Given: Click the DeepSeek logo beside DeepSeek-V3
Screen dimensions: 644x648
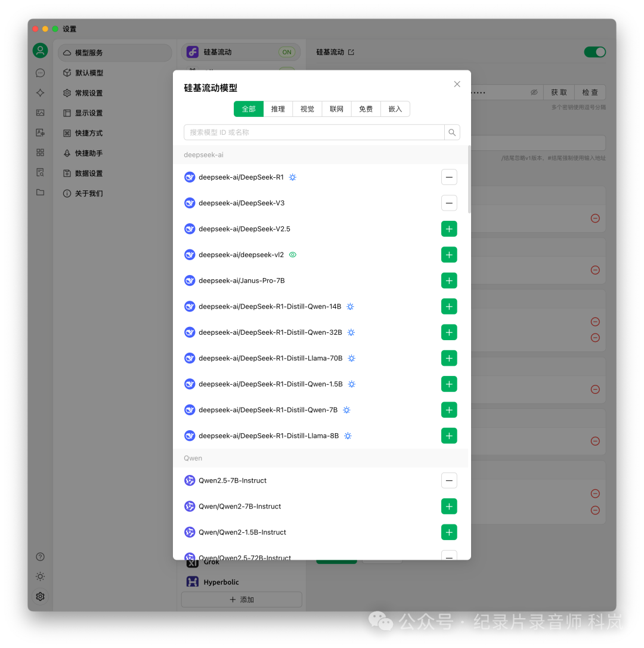Looking at the screenshot, I should point(190,203).
